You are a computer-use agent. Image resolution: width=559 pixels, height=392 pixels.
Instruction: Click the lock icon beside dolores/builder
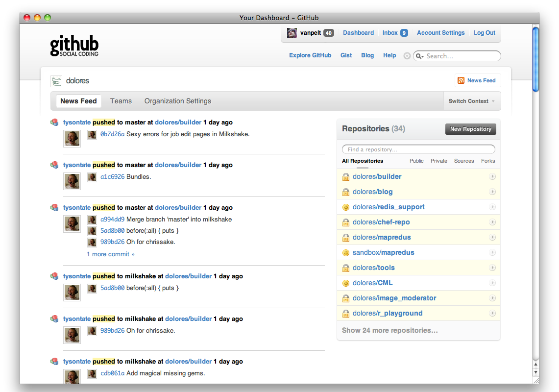coord(346,177)
